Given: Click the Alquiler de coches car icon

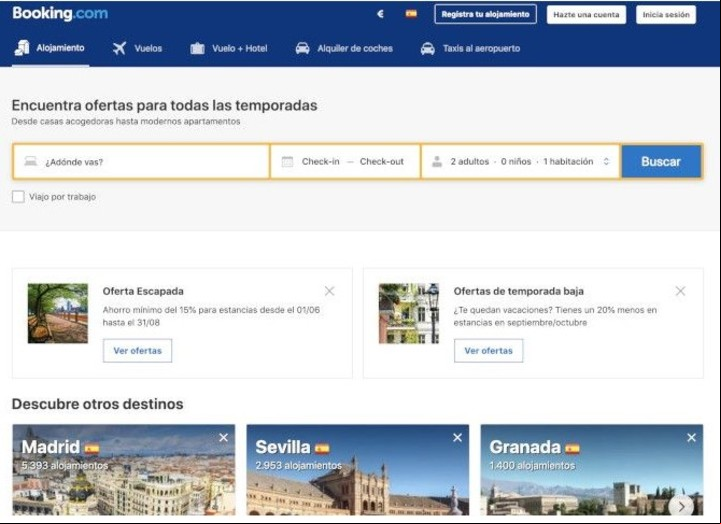Looking at the screenshot, I should [302, 48].
